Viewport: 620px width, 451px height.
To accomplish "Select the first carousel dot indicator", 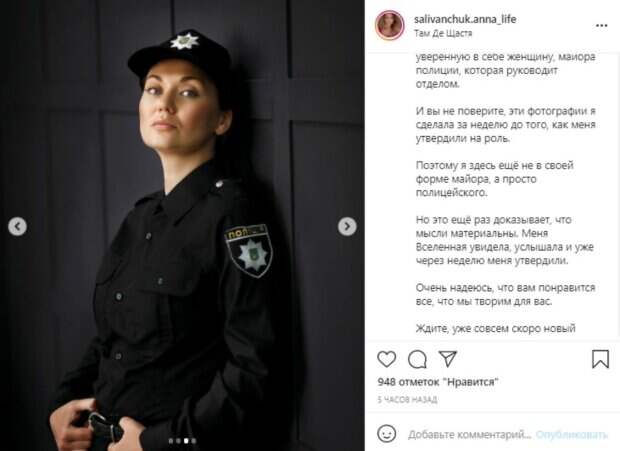I will 171,441.
